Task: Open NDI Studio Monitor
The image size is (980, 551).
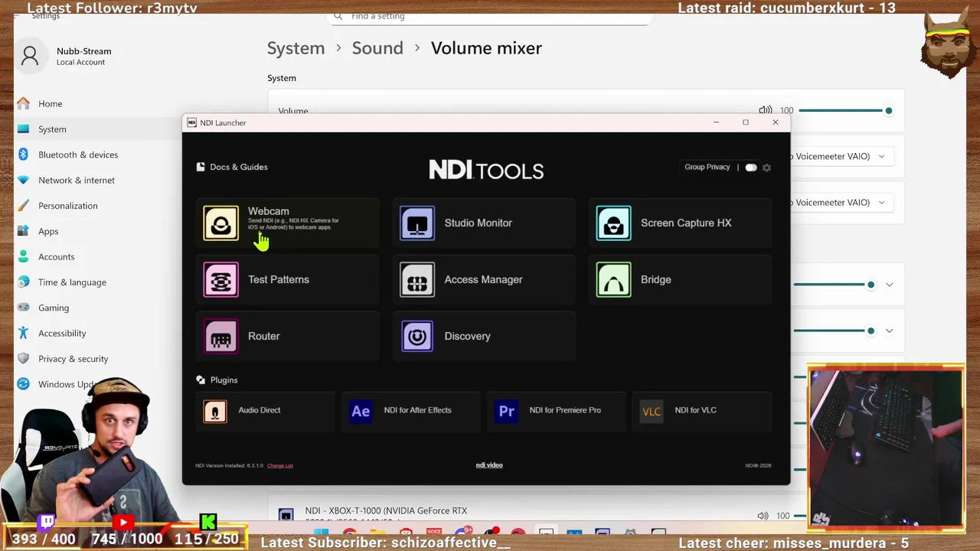Action: 483,223
